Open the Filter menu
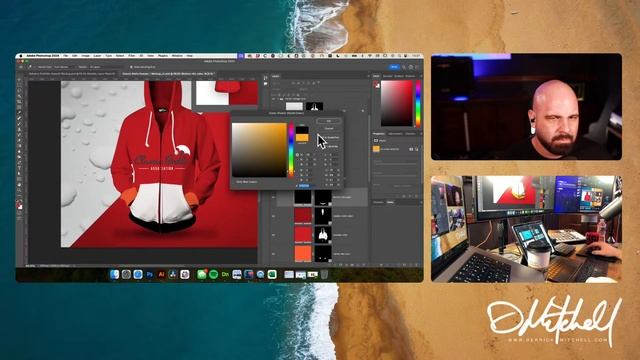The width and height of the screenshot is (640, 360). tap(131, 56)
